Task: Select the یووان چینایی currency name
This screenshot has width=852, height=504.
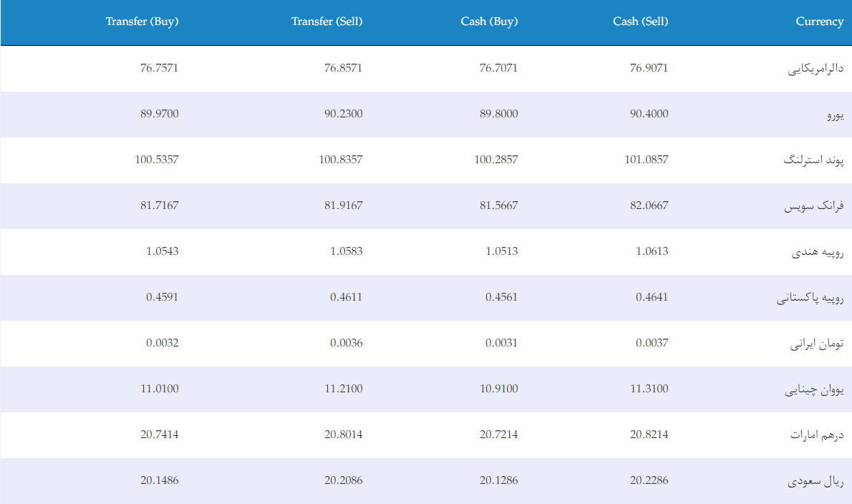Action: point(814,389)
